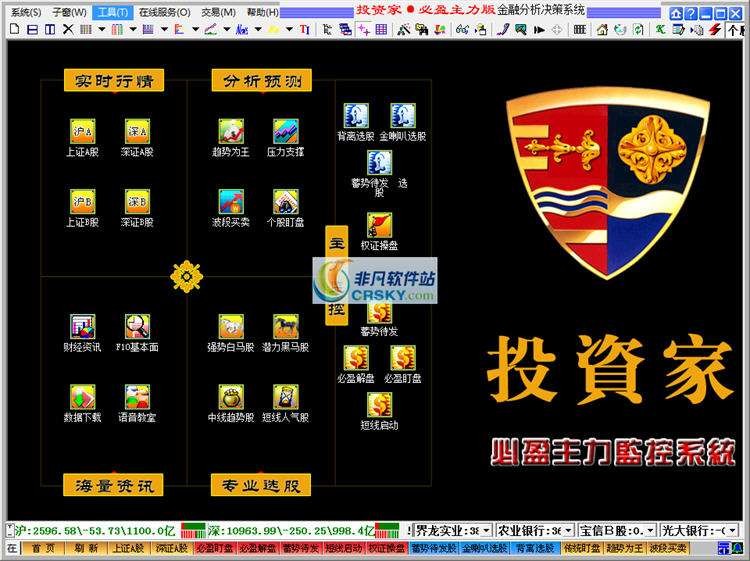The image size is (750, 561).
Task: Click the 数据下载 download icon
Action: [x=83, y=396]
